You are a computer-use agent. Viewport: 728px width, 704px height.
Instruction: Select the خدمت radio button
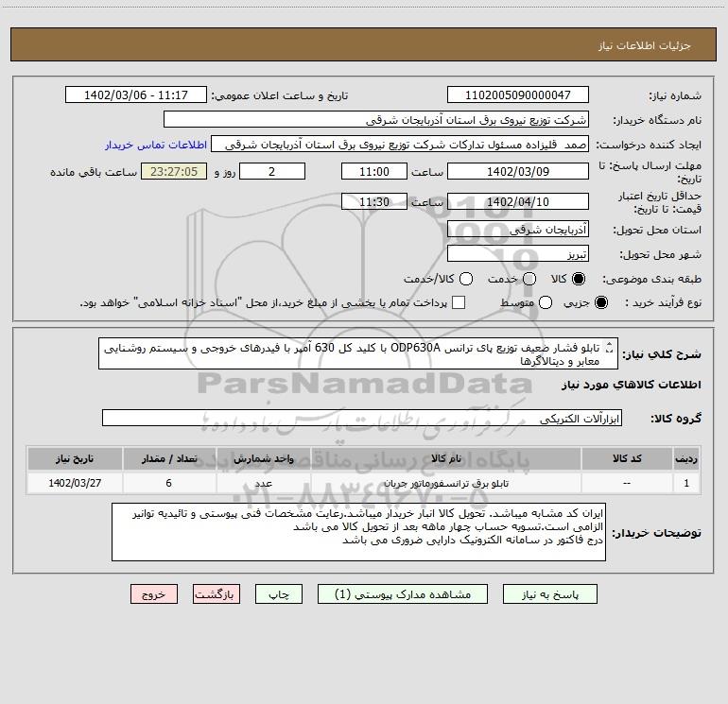click(x=529, y=279)
